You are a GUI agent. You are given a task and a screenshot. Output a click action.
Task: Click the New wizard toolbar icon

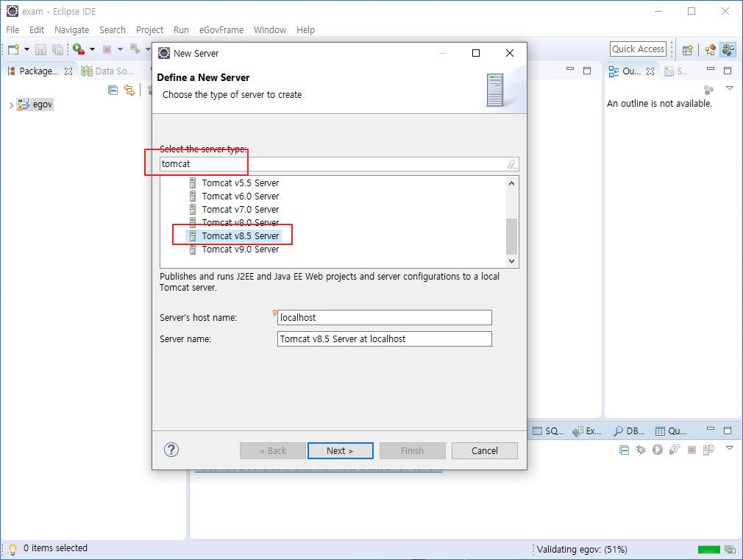pyautogui.click(x=13, y=49)
